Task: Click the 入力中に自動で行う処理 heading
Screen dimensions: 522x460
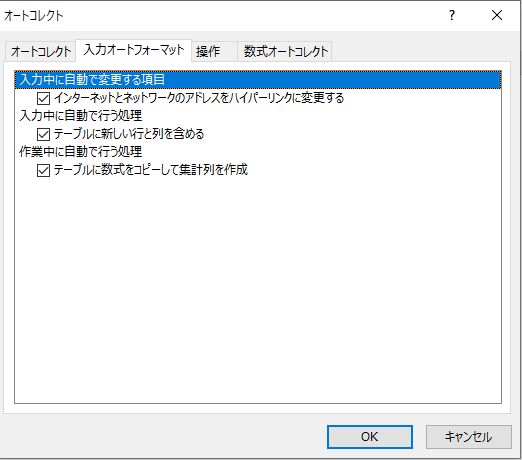Action: (81, 116)
